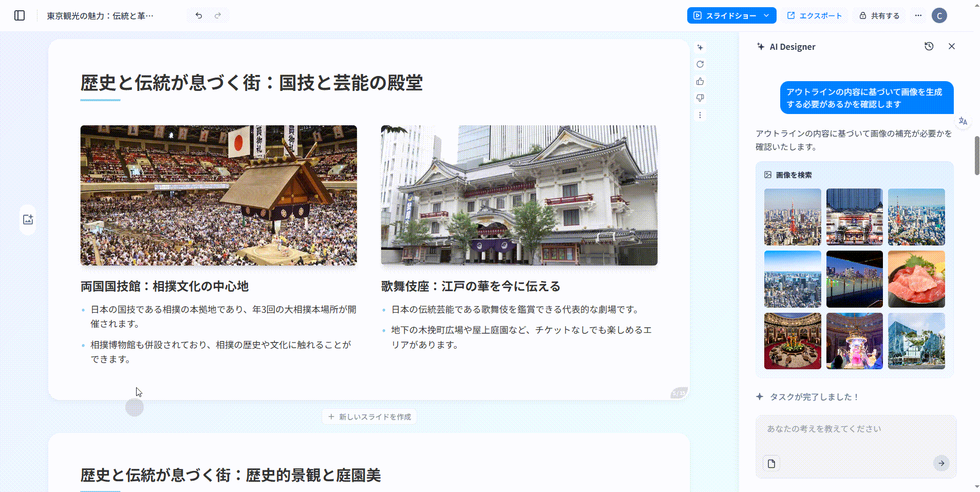This screenshot has width=980, height=492.
Task: Open AI Designer chat history icon
Action: tap(929, 46)
